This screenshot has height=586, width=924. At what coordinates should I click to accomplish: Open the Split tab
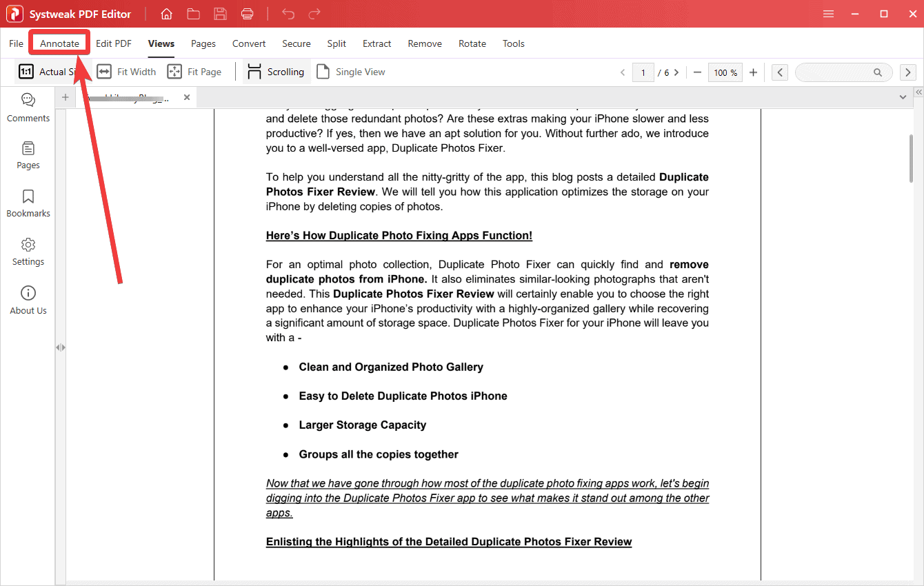pyautogui.click(x=337, y=43)
